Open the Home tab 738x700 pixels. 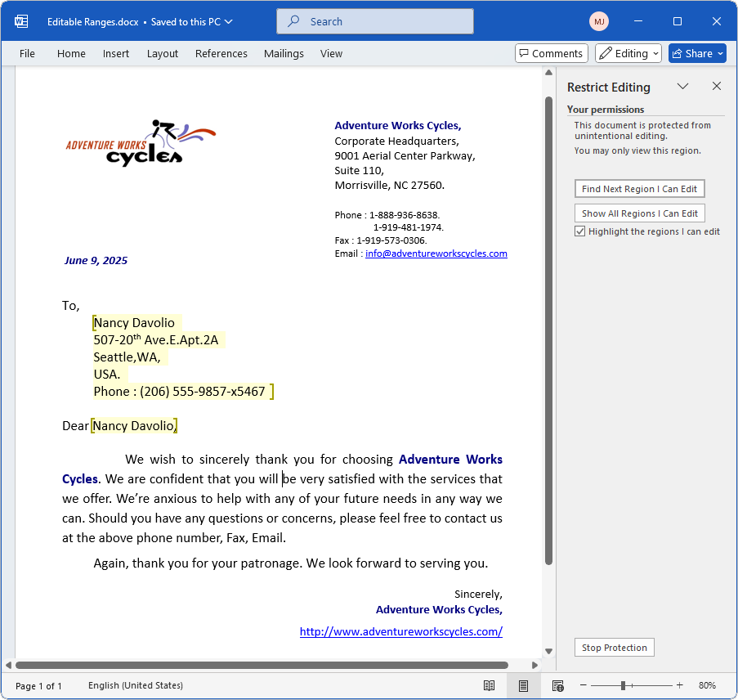[x=71, y=54]
